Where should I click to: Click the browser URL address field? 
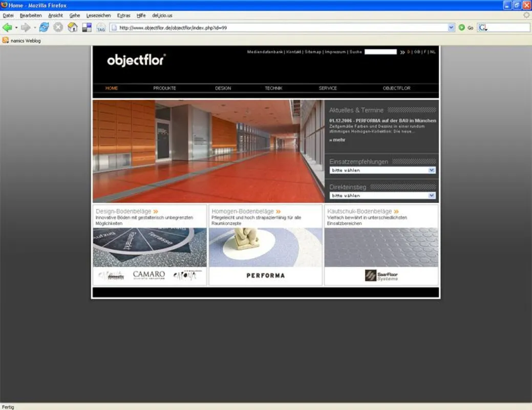[x=282, y=28]
